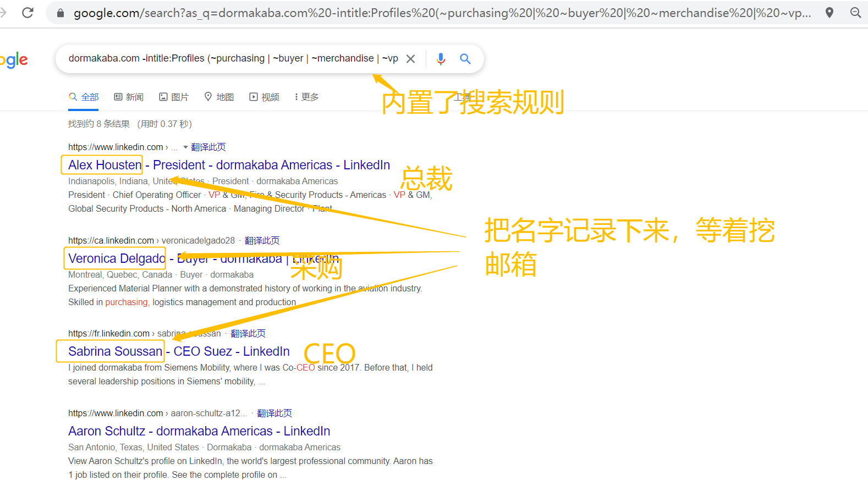Click the snippet starting 'I joined dormakaba from Siemens'
Screen dimensions: 868x491
tap(250, 374)
